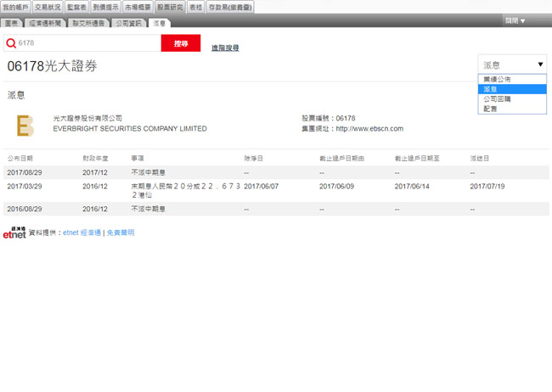Open the http://www.ebscn.com website link

[369, 128]
